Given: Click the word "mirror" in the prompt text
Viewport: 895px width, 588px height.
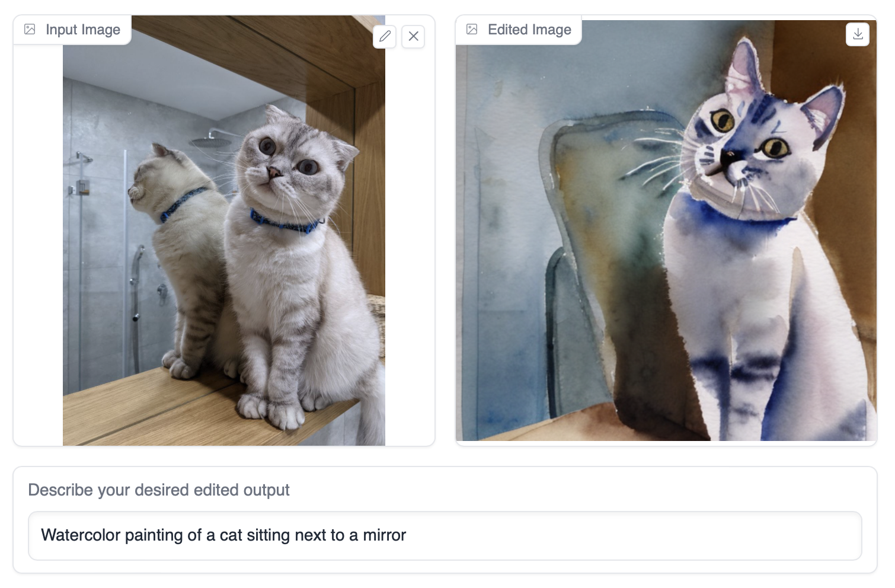Looking at the screenshot, I should click(x=384, y=535).
